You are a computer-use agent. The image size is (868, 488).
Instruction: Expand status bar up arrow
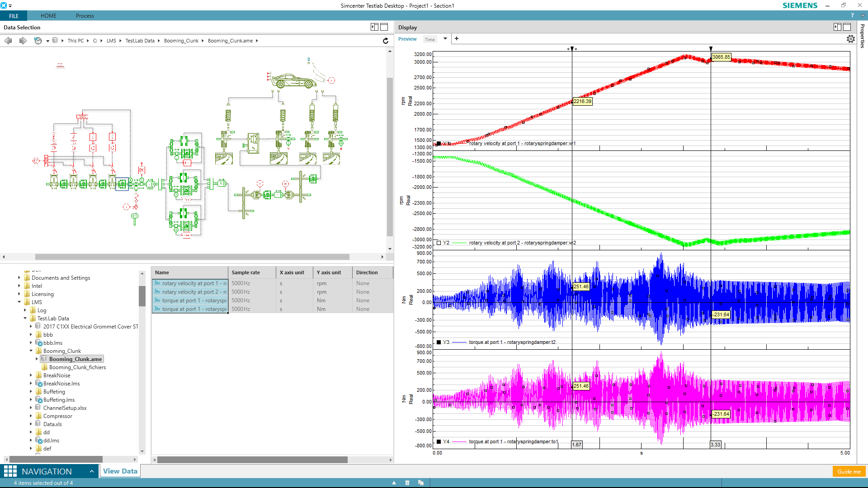point(394,483)
